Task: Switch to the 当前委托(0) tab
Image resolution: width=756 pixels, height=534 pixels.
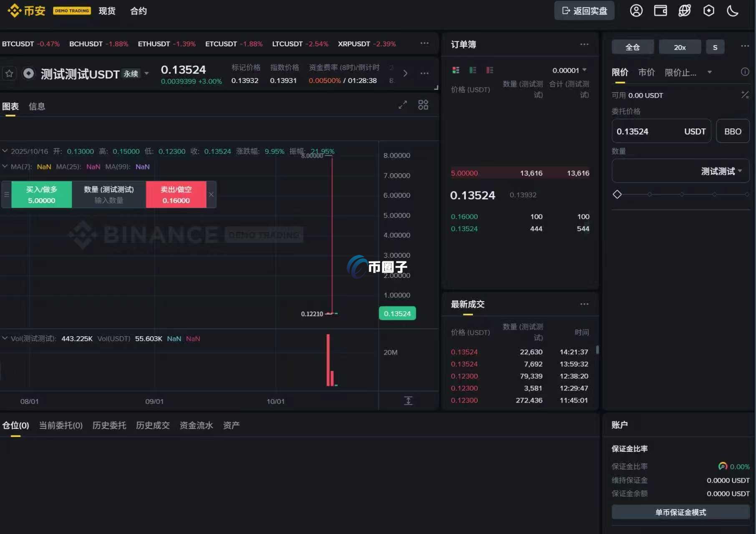Action: point(60,425)
